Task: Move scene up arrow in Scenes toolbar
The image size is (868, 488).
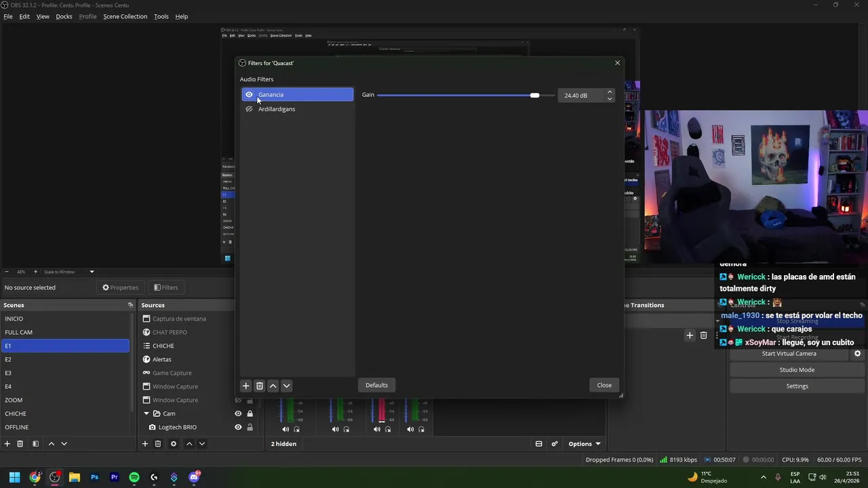Action: (51, 444)
